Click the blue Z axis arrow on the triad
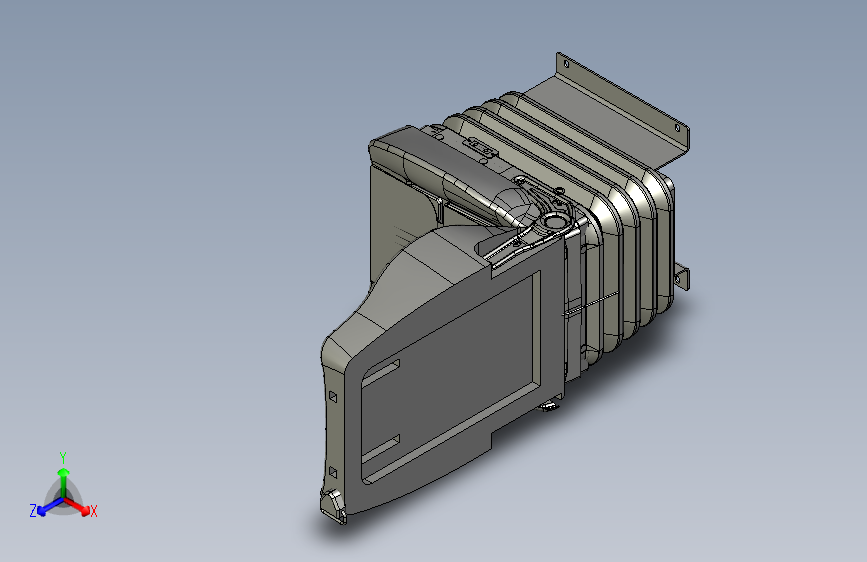867x562 pixels. click(50, 506)
